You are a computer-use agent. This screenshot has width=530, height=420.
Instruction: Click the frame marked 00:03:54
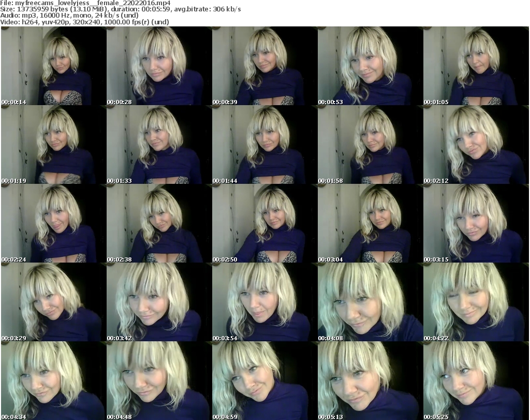[x=264, y=302]
